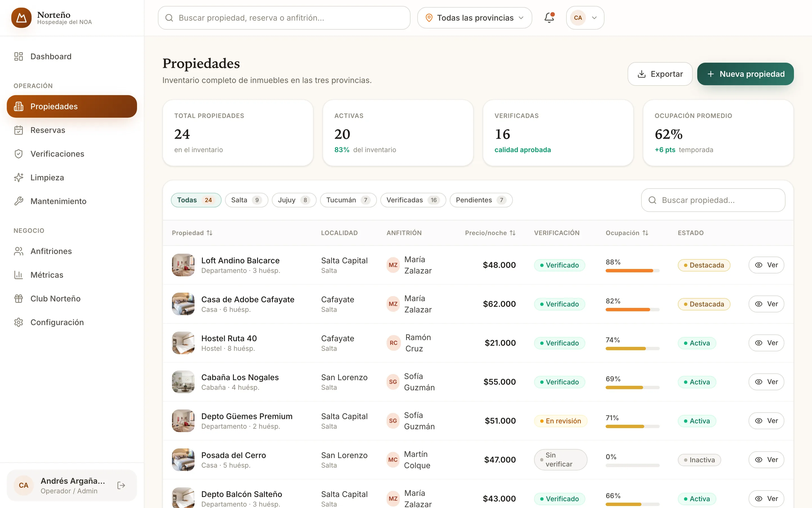This screenshot has width=812, height=508.
Task: Go to Métricas in the sidebar
Action: coord(72,275)
